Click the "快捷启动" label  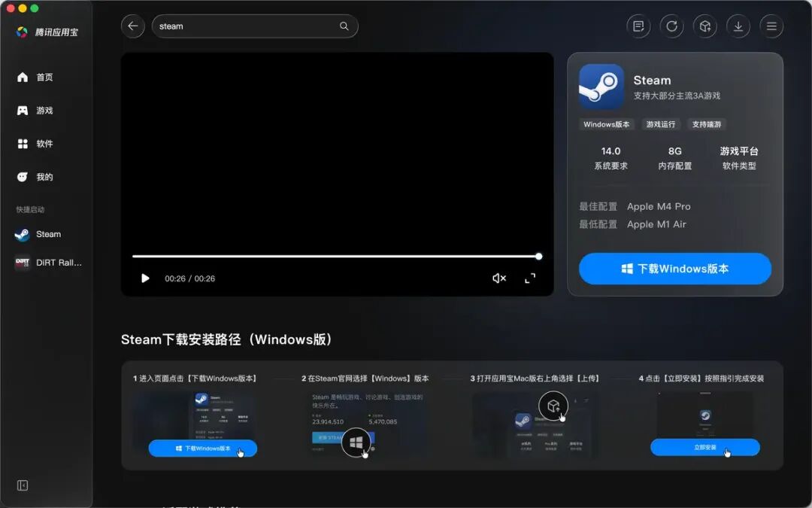(x=30, y=209)
